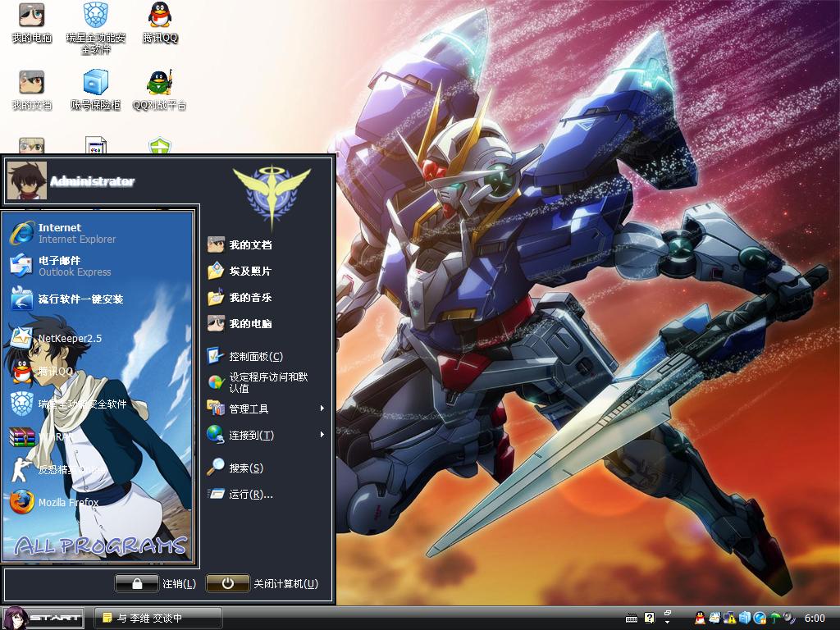Launch 反恐精英 game from Start menu
The image size is (840, 630).
[99, 470]
